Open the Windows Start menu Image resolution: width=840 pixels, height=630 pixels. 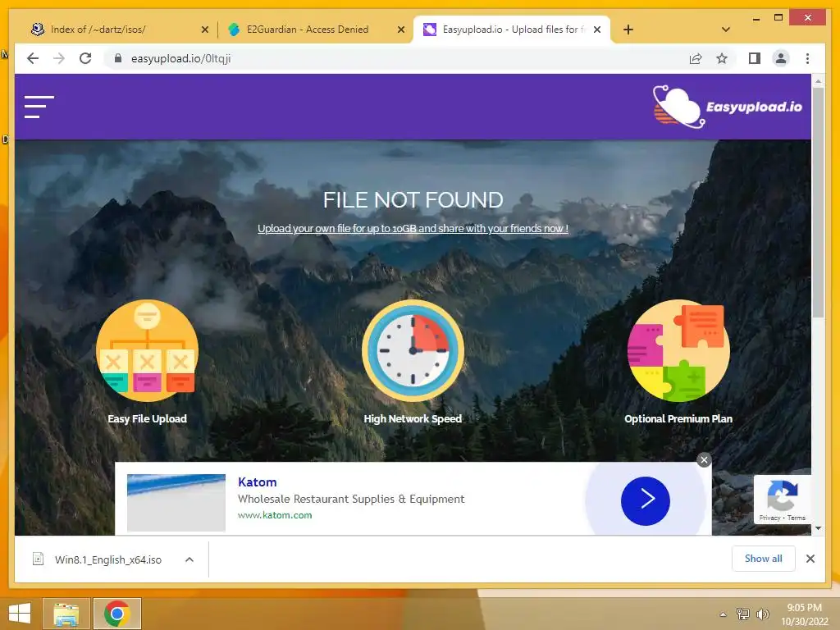pos(20,614)
